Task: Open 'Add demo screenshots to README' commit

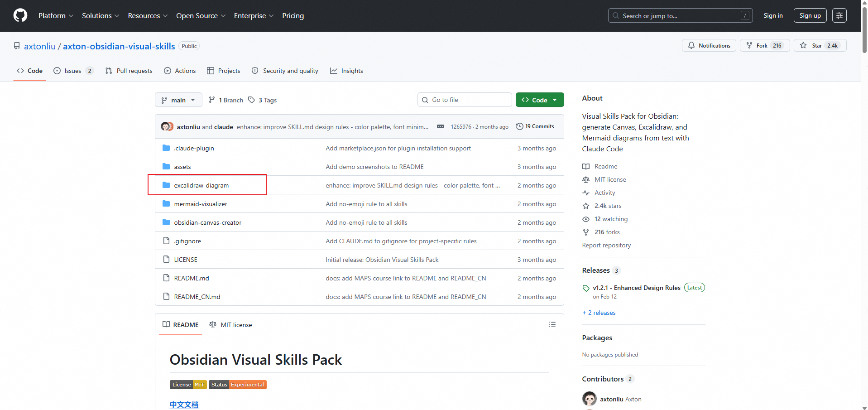Action: (x=375, y=167)
